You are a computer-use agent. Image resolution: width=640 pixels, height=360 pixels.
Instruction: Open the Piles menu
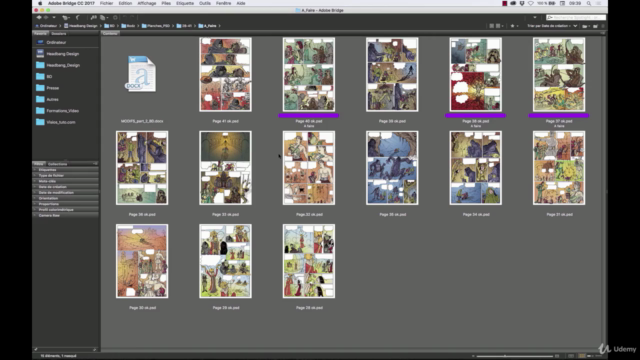pos(166,3)
